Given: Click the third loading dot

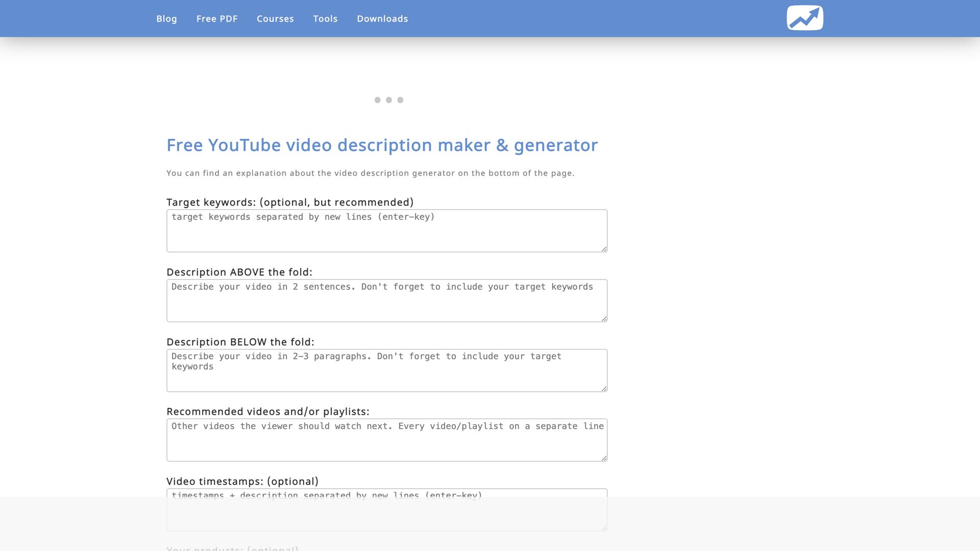Looking at the screenshot, I should pos(400,100).
